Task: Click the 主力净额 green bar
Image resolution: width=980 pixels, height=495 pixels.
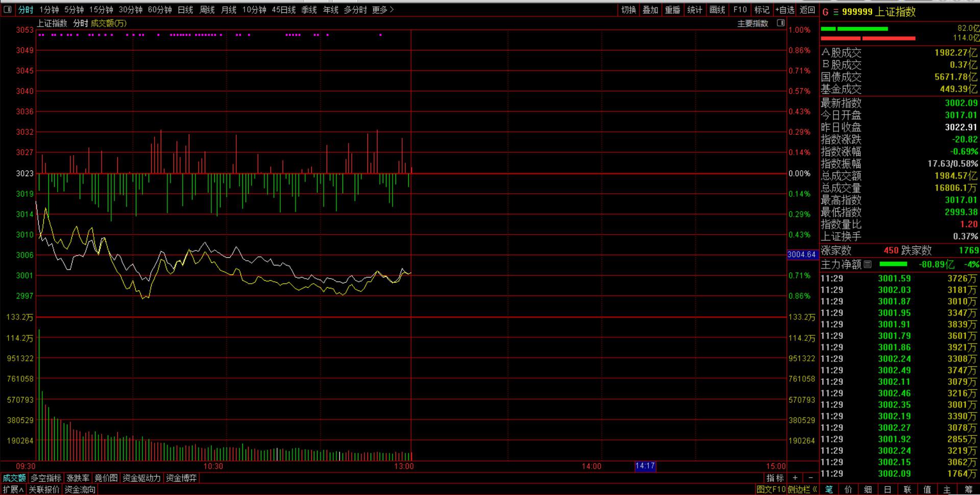Action: pos(893,264)
